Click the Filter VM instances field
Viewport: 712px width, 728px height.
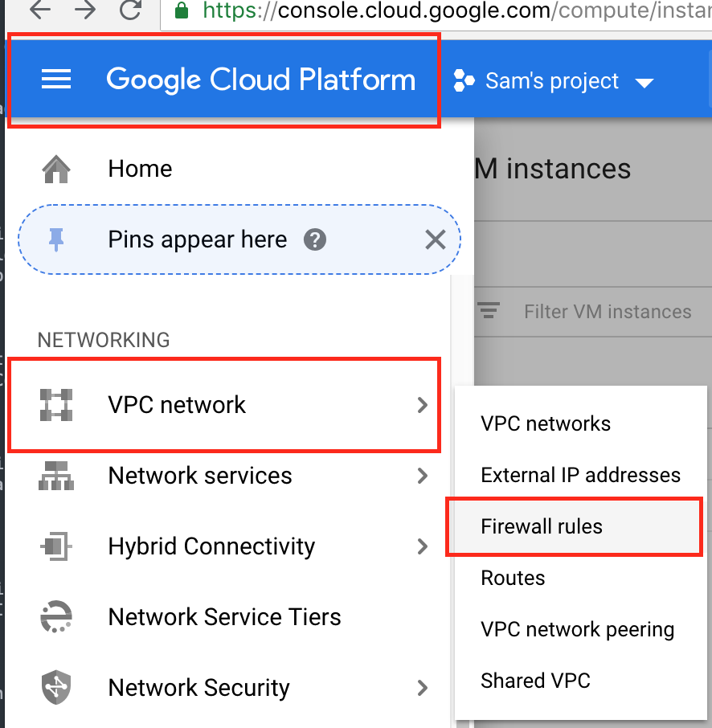point(608,312)
